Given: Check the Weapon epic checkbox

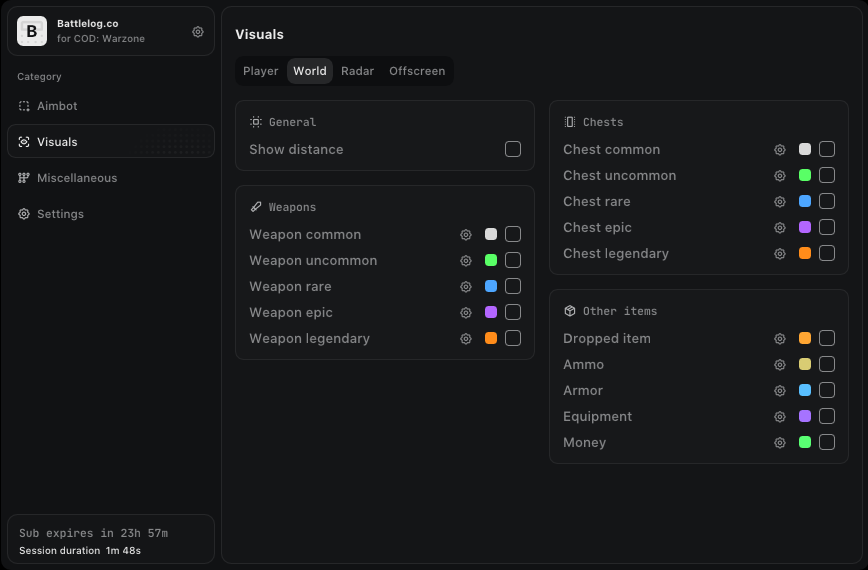Looking at the screenshot, I should click(513, 312).
